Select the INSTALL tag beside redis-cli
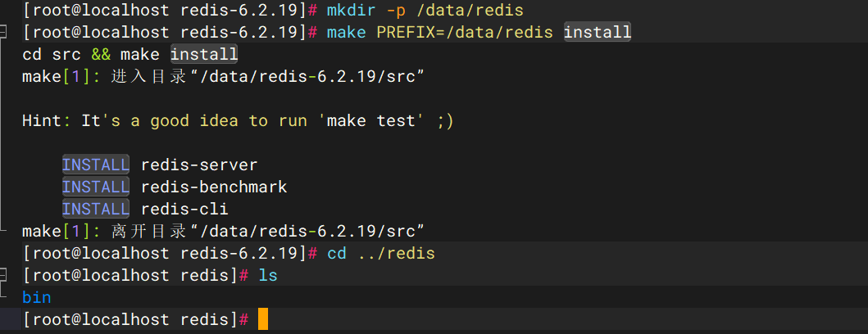 (x=95, y=209)
